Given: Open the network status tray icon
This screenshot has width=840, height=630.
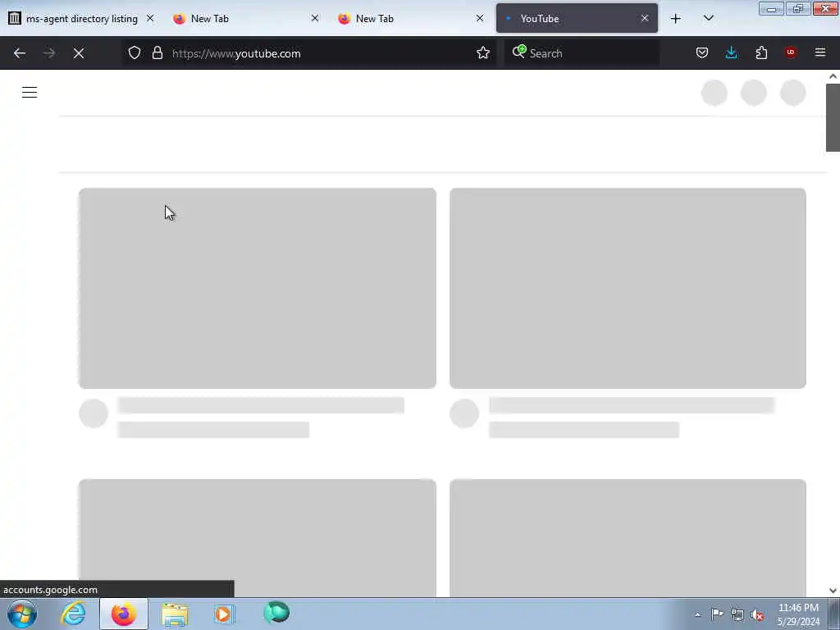Looking at the screenshot, I should (x=737, y=615).
